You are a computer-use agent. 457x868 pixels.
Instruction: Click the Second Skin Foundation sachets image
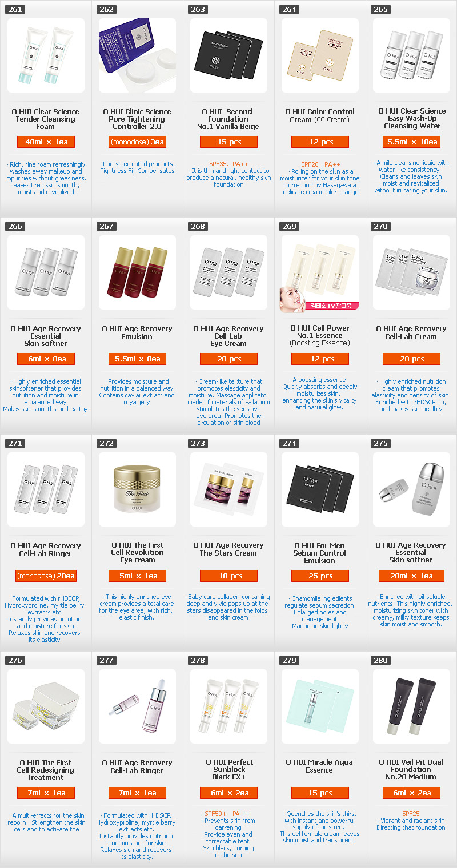click(x=228, y=55)
